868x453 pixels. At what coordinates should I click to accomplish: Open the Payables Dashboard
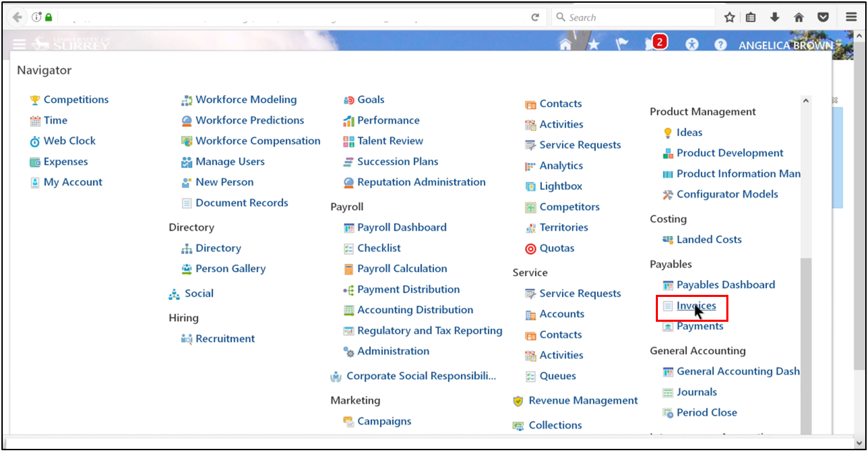(x=726, y=284)
